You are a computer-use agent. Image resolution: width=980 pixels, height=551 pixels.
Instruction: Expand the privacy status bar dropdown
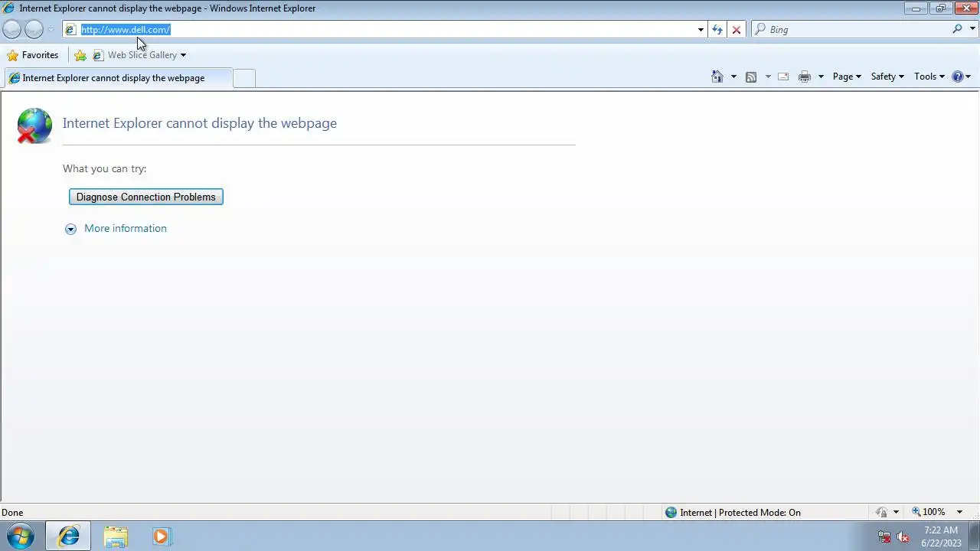[896, 513]
